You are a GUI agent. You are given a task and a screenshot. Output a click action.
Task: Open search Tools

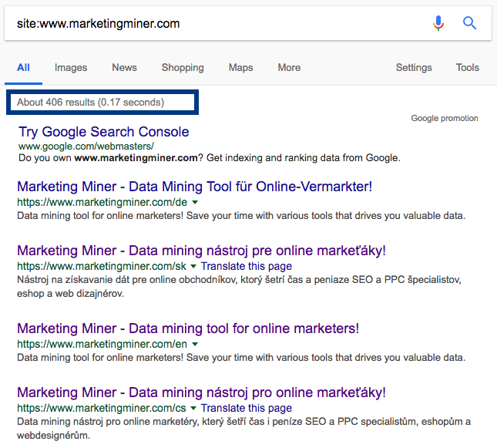(468, 68)
